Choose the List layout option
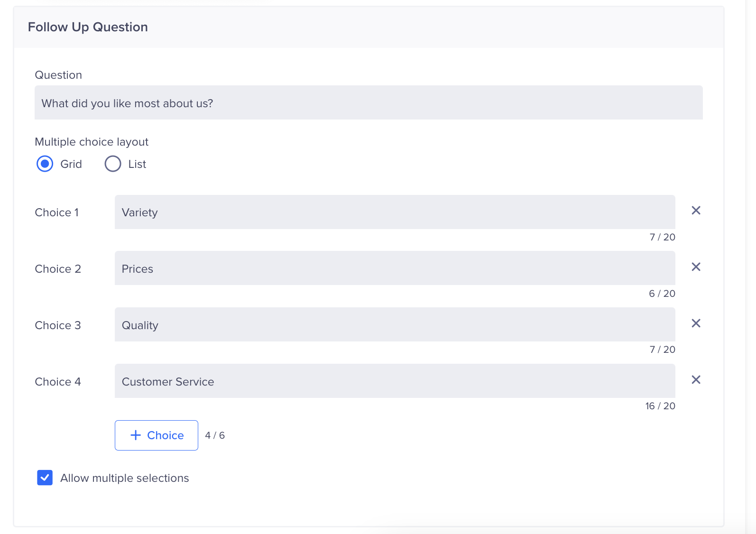Image resolution: width=756 pixels, height=534 pixels. pyautogui.click(x=113, y=164)
